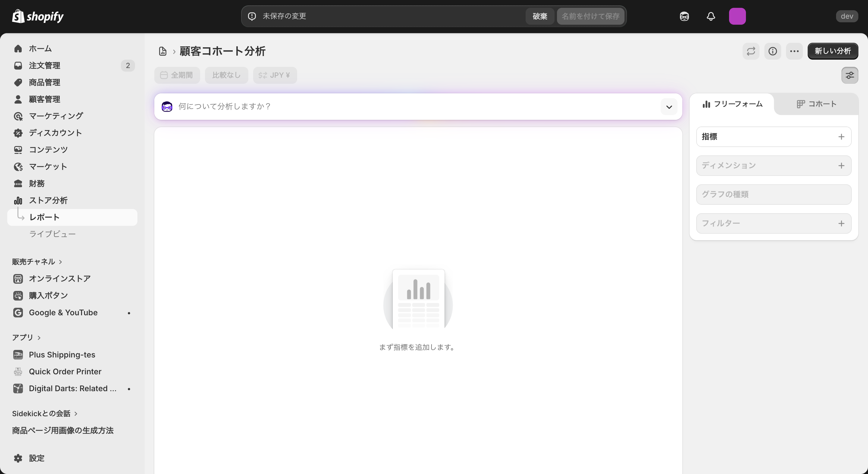Open the 全期間 date range selector

177,75
